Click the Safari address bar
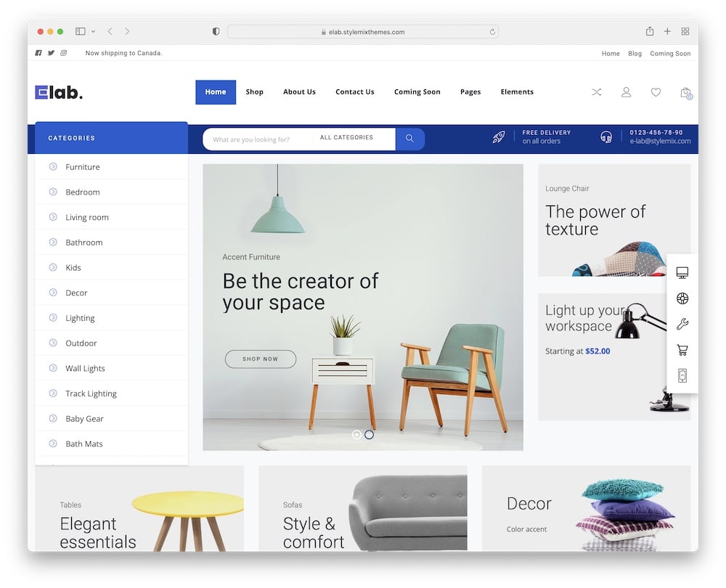Viewport: 726px width, 588px height. [363, 32]
